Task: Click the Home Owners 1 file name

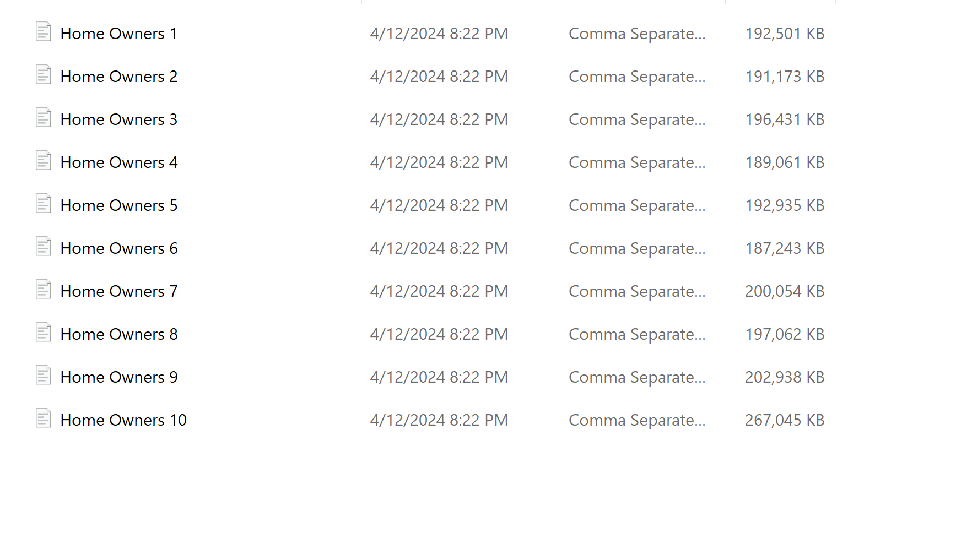Action: pyautogui.click(x=119, y=34)
